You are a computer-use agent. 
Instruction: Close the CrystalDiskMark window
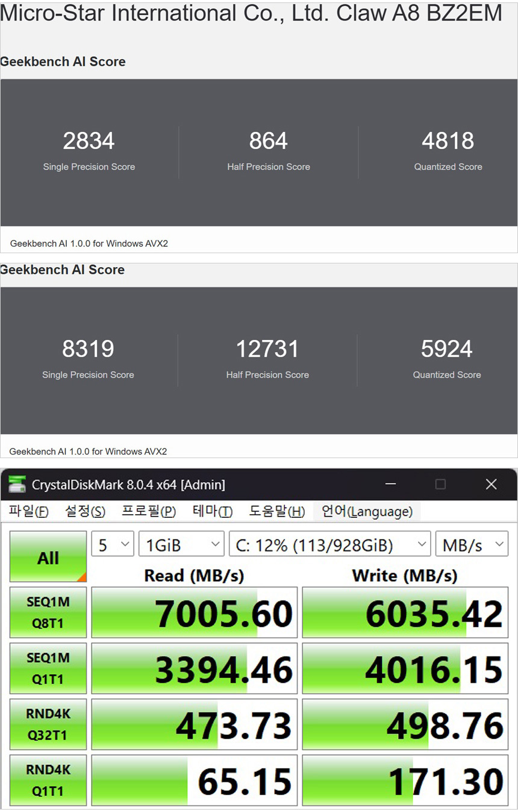[491, 484]
